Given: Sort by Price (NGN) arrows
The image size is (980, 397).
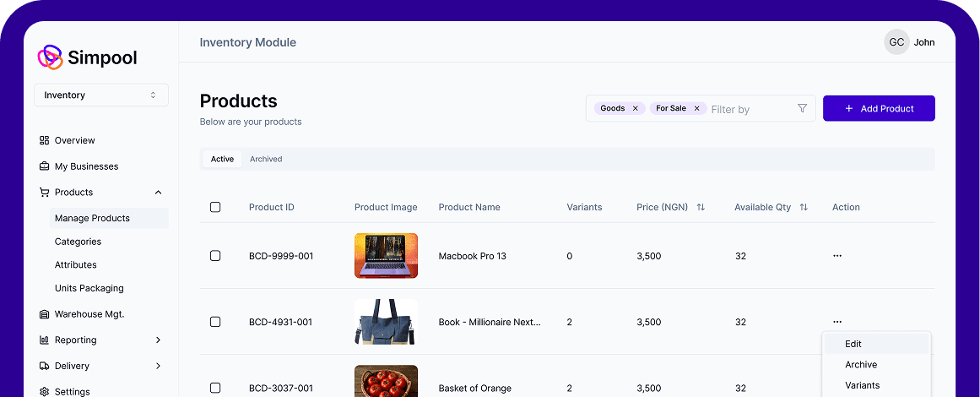Looking at the screenshot, I should [x=701, y=207].
